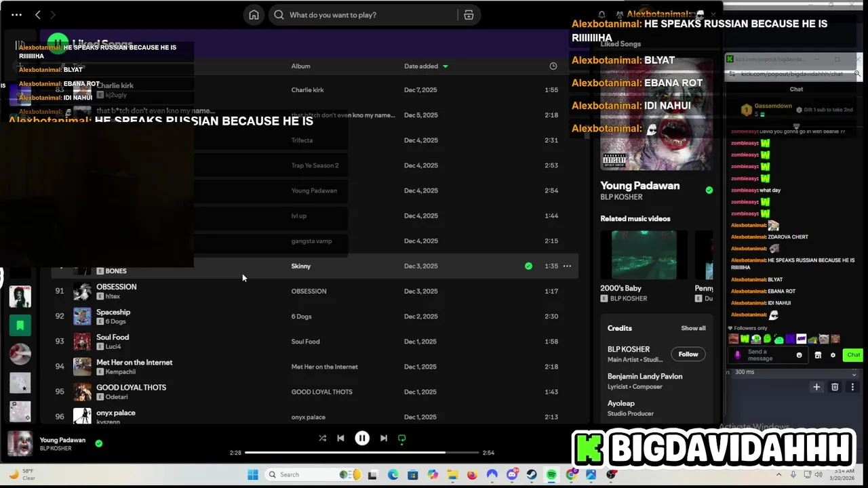Select the OBSESSION song row
This screenshot has width=868, height=488.
[x=315, y=291]
